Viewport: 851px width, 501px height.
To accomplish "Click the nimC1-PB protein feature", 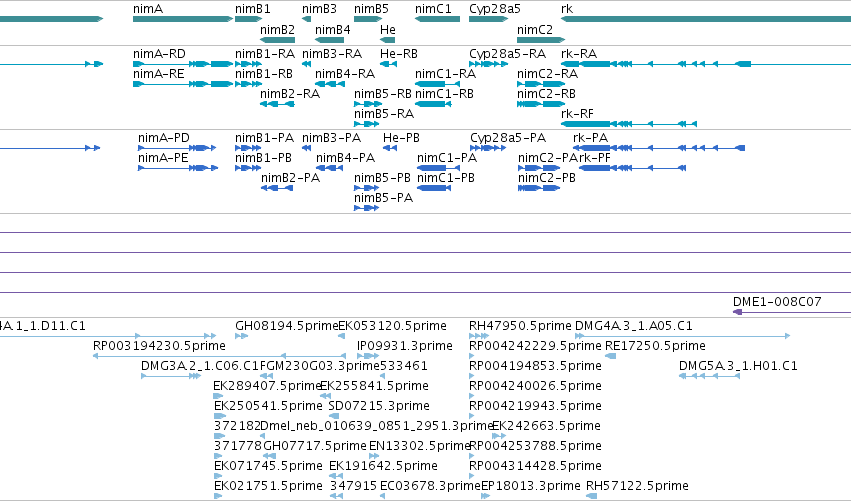I will pos(434,188).
